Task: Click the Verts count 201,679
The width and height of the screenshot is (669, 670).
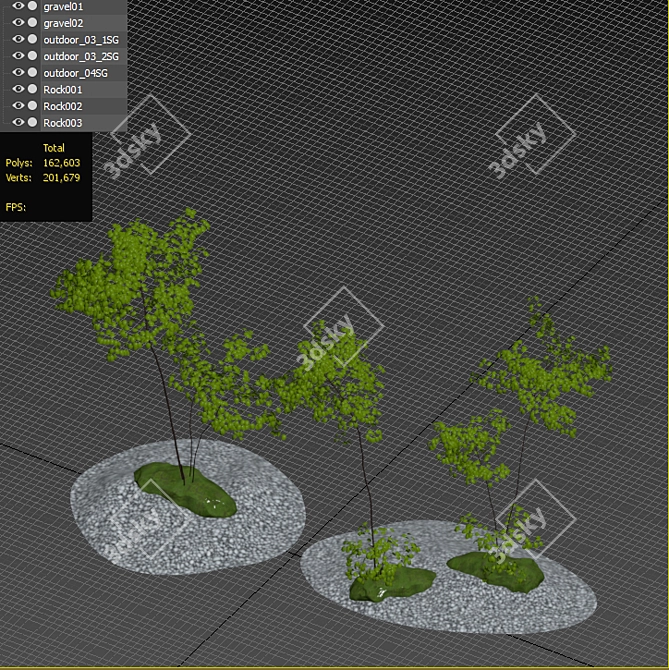Action: (x=62, y=178)
